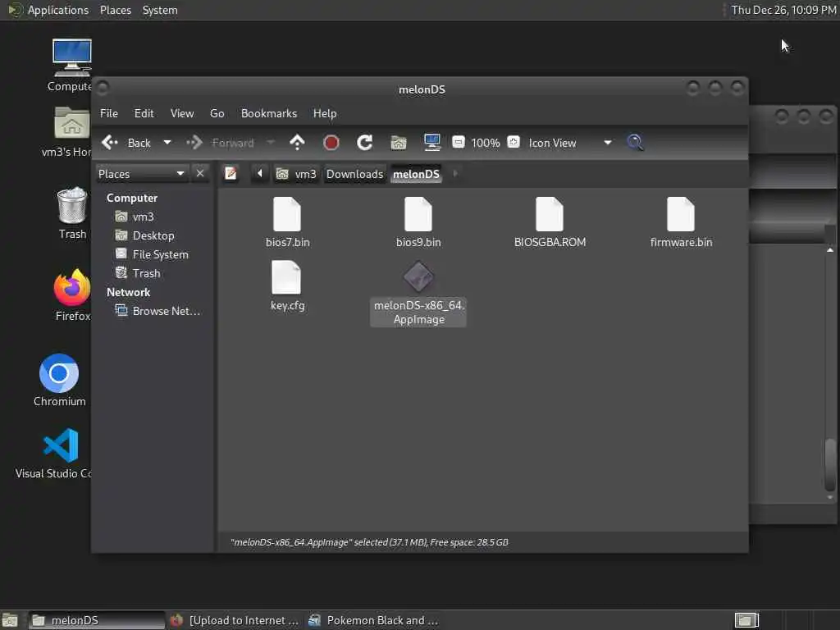The width and height of the screenshot is (840, 630).
Task: Click the vm3 breadcrumb button
Action: pyautogui.click(x=296, y=174)
